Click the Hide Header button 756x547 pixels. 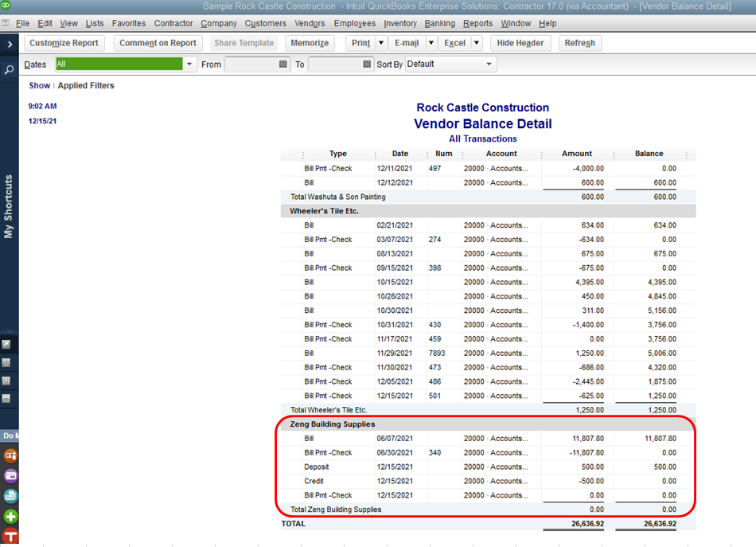pyautogui.click(x=520, y=43)
